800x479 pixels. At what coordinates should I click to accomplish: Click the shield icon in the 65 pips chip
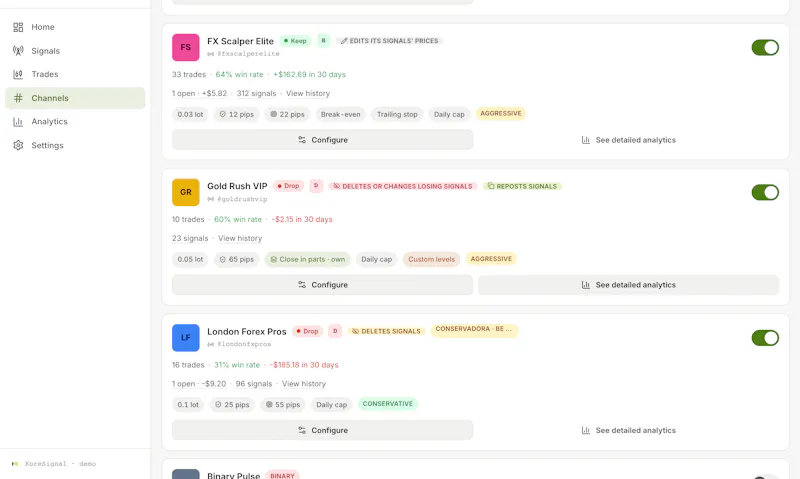[222, 259]
